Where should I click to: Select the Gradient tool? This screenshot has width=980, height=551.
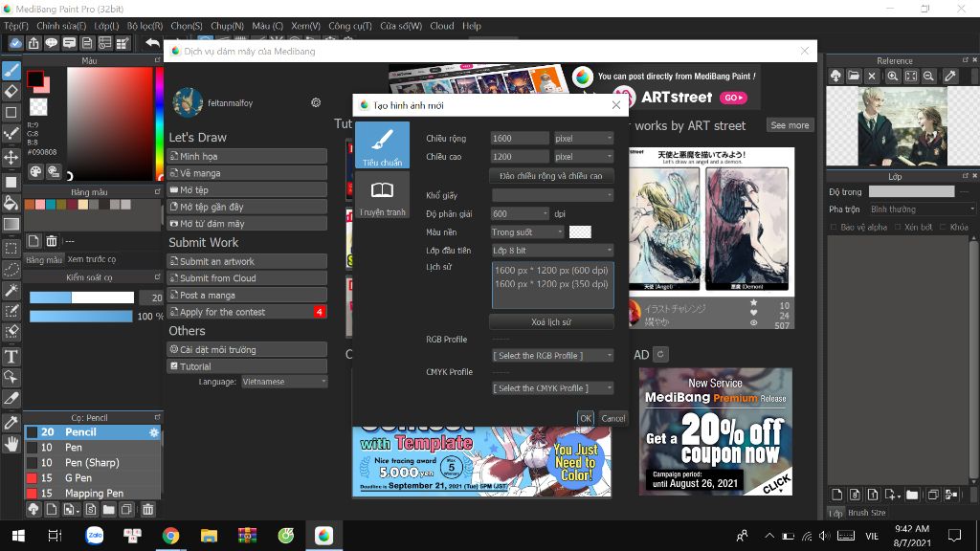click(11, 224)
